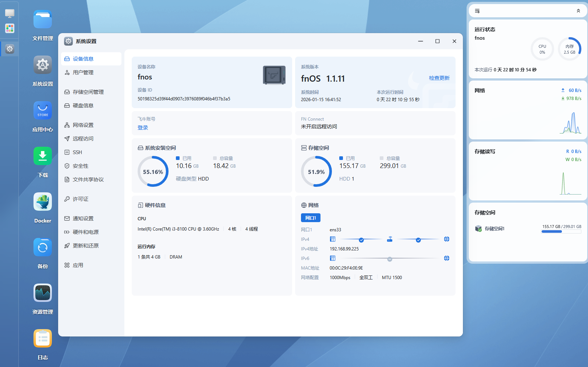Launch the 应用中心 store icon

(43, 110)
